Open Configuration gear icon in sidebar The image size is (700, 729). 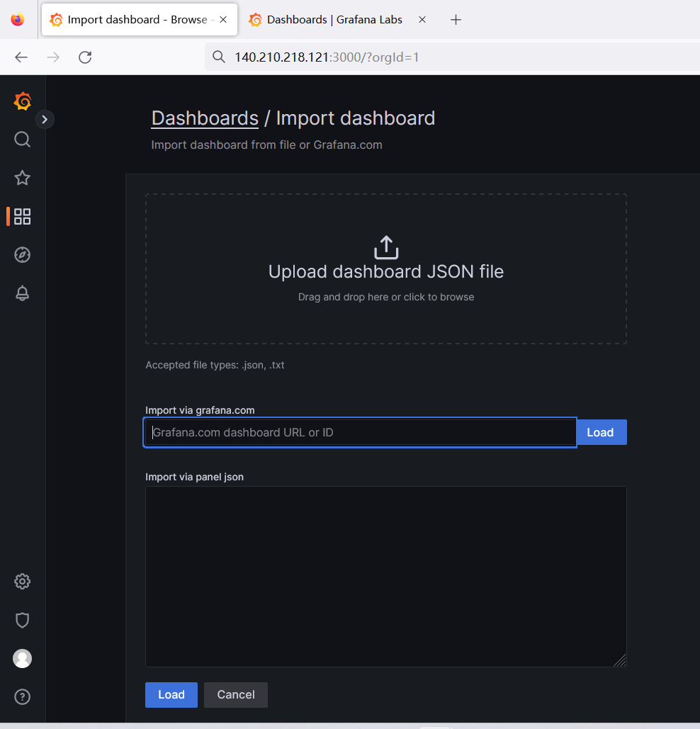tap(22, 581)
